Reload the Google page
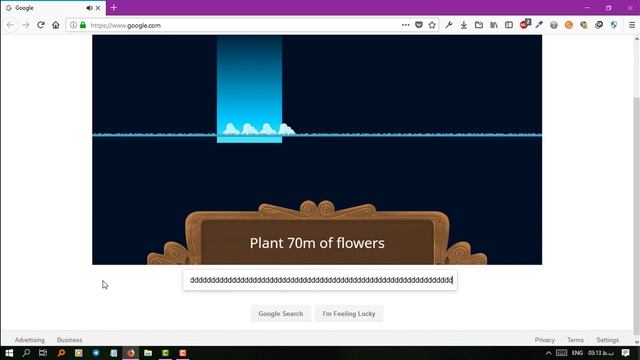The image size is (640, 360). click(x=40, y=25)
